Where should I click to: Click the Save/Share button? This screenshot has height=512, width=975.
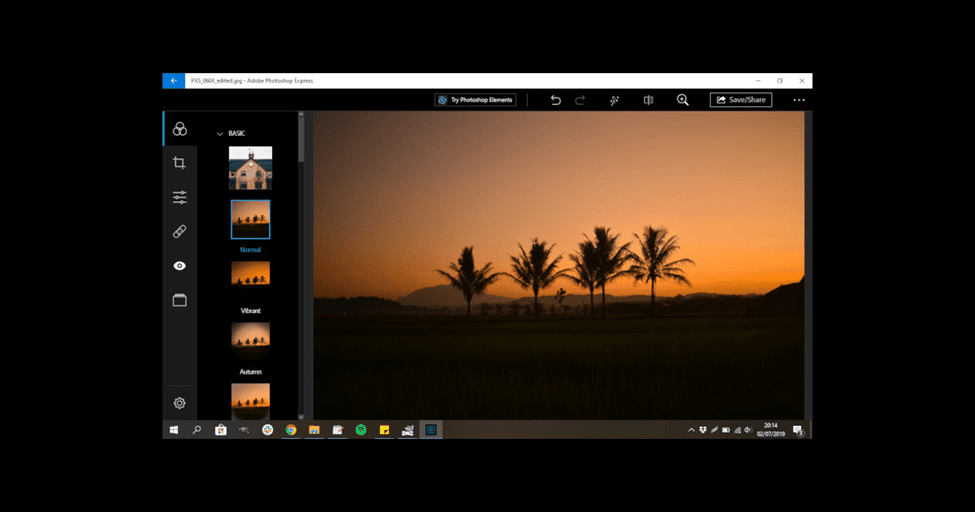pos(741,100)
